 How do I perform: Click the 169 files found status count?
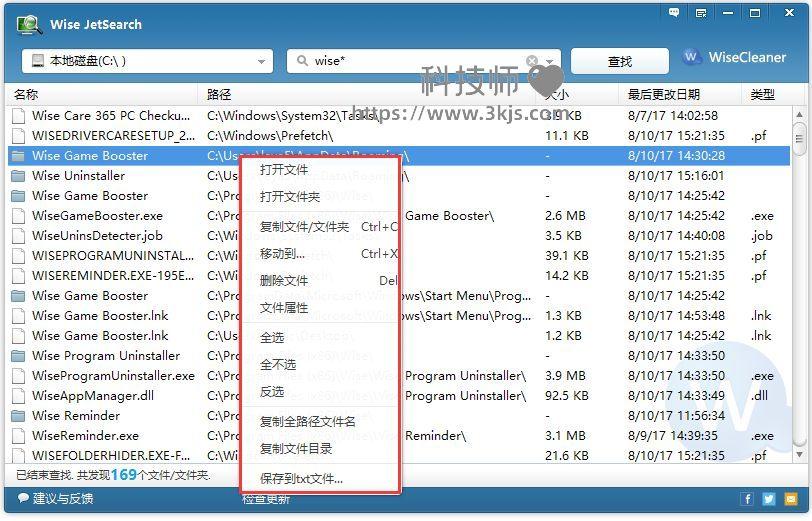pyautogui.click(x=124, y=475)
